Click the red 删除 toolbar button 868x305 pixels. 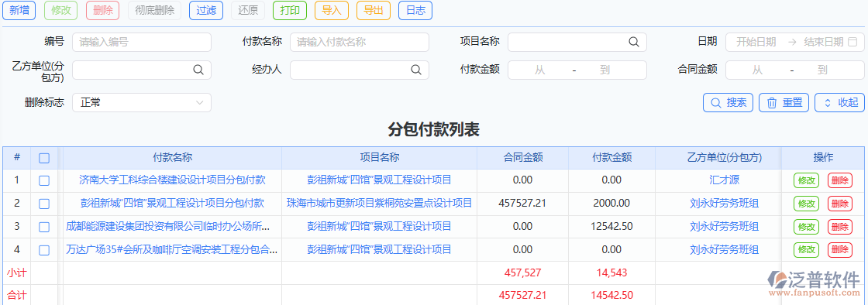pyautogui.click(x=103, y=11)
